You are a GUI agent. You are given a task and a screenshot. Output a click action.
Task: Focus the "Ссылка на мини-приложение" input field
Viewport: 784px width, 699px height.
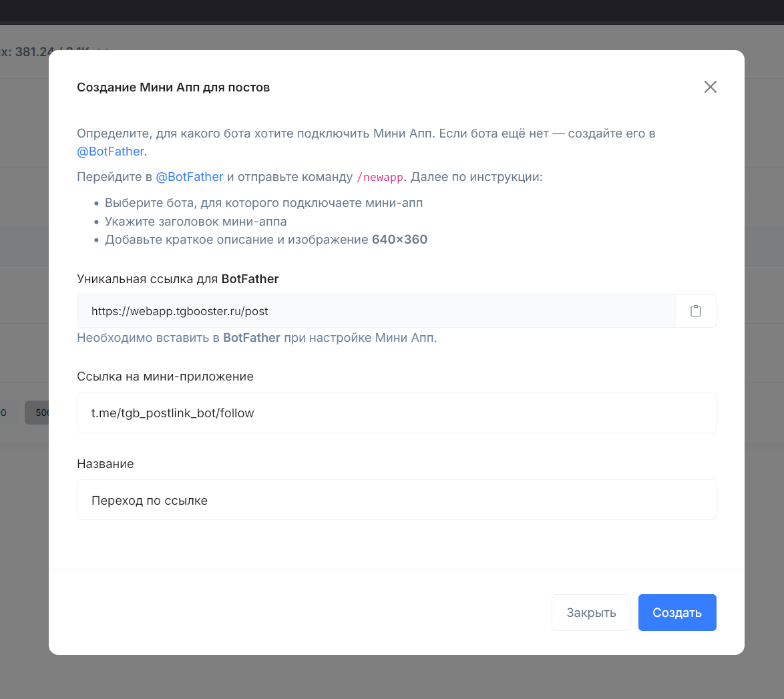(x=397, y=413)
